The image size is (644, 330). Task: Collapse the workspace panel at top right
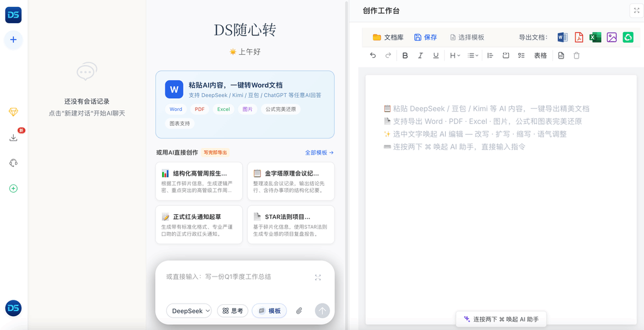635,11
